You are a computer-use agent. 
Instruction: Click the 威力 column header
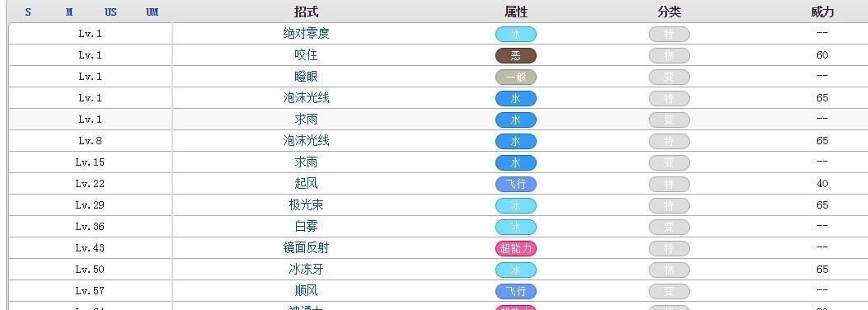tap(822, 12)
